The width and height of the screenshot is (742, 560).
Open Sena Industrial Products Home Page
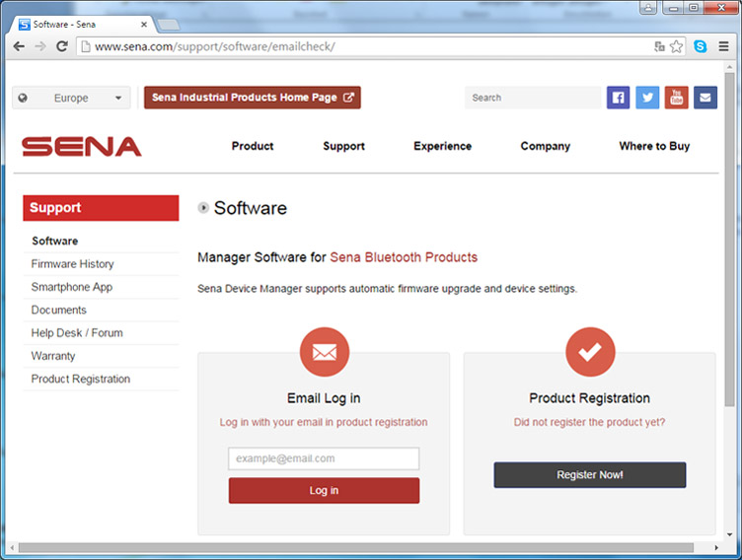253,98
